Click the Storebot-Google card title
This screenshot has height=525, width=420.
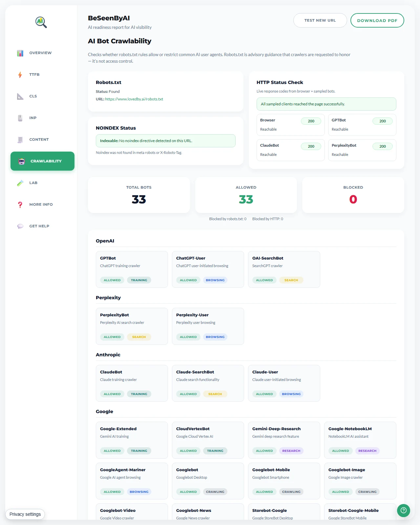269,511
